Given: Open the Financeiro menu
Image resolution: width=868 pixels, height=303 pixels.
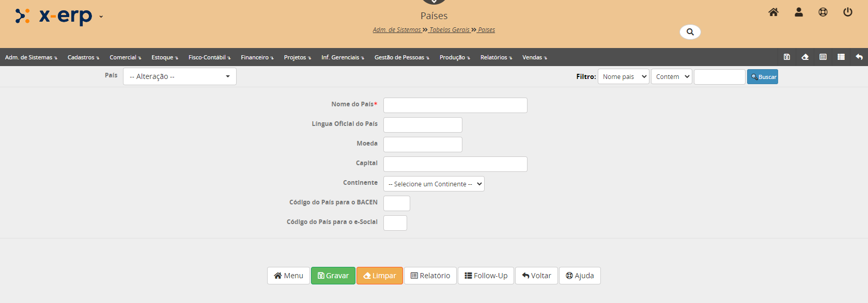Looking at the screenshot, I should coord(257,57).
